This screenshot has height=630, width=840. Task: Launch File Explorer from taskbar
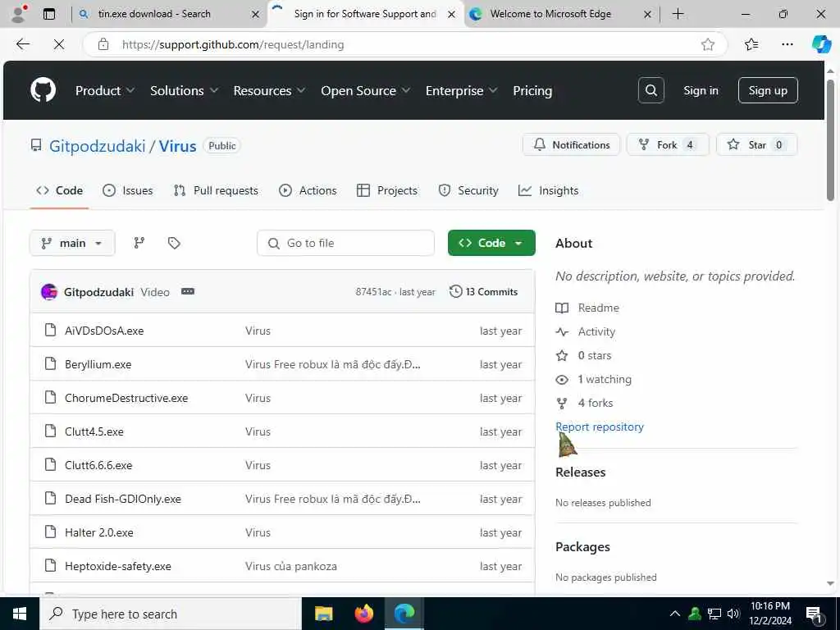coord(323,614)
